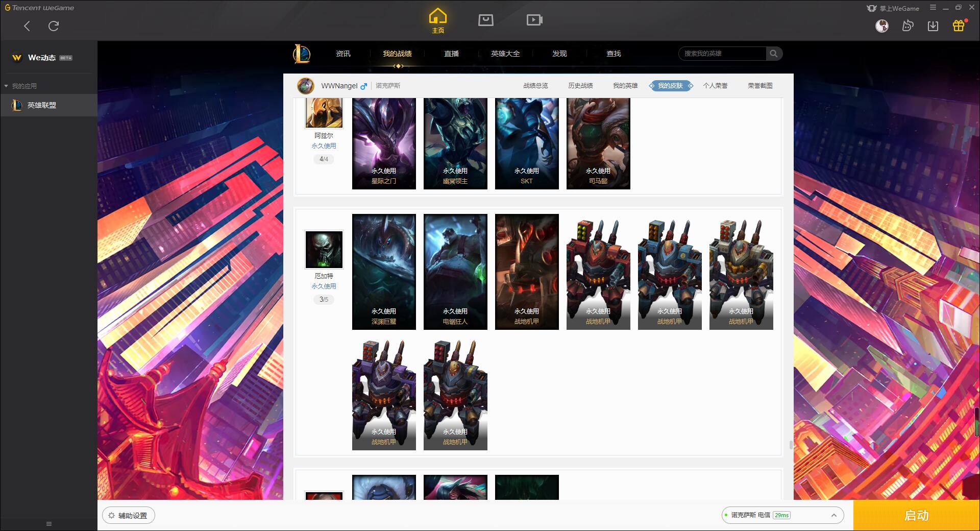Screen dimensions: 980x531
Task: Click the 掌上WeGame link
Action: tap(893, 8)
